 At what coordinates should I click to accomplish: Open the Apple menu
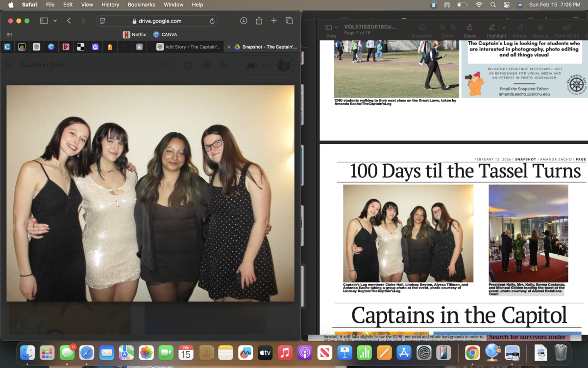click(11, 4)
